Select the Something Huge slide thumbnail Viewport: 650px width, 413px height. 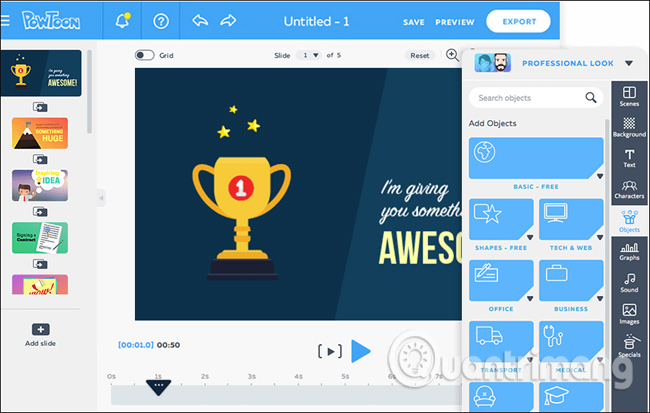(x=40, y=133)
